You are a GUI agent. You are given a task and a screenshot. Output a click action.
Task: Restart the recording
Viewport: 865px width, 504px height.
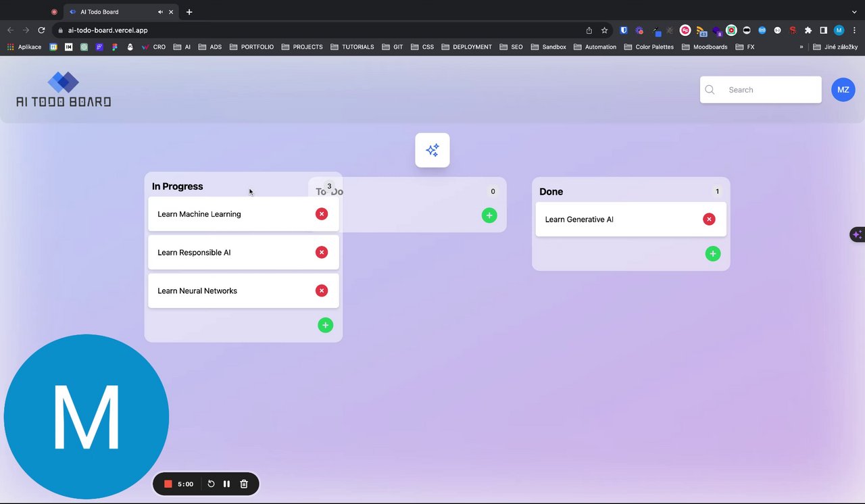211,484
